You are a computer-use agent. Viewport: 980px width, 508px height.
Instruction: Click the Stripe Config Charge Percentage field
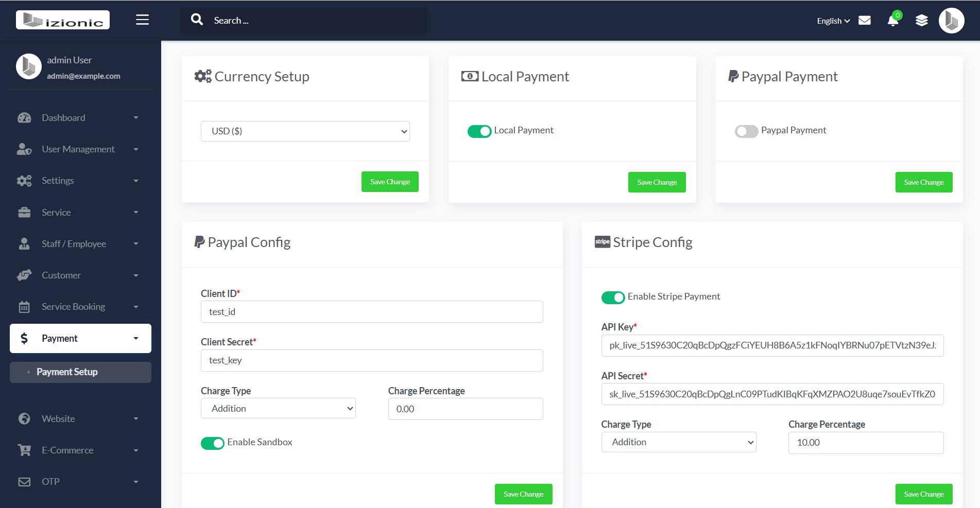(865, 443)
